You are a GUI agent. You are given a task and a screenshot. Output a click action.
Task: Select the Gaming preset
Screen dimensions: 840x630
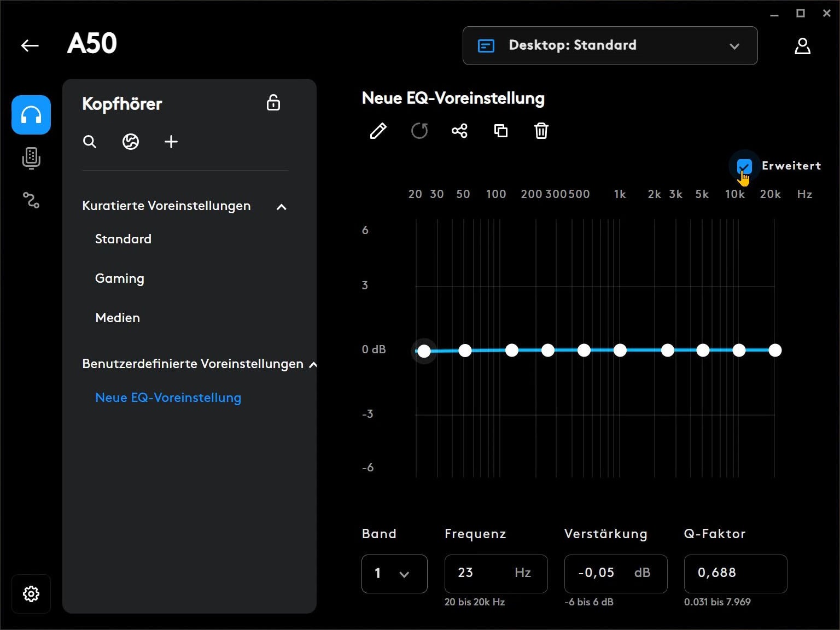click(120, 278)
